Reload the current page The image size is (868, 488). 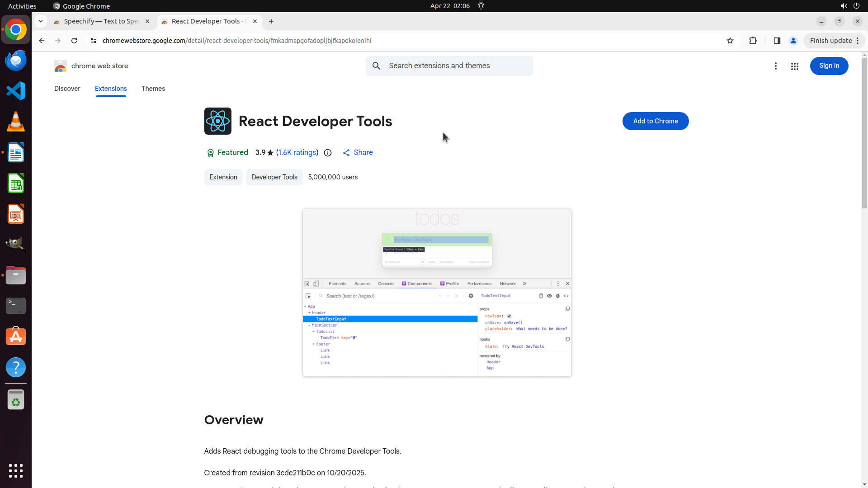pyautogui.click(x=74, y=41)
